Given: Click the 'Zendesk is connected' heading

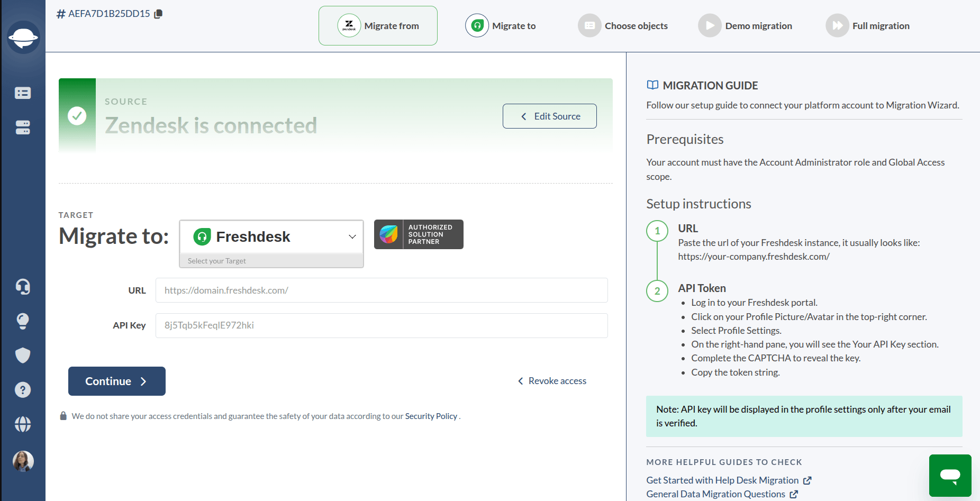Looking at the screenshot, I should pos(211,125).
